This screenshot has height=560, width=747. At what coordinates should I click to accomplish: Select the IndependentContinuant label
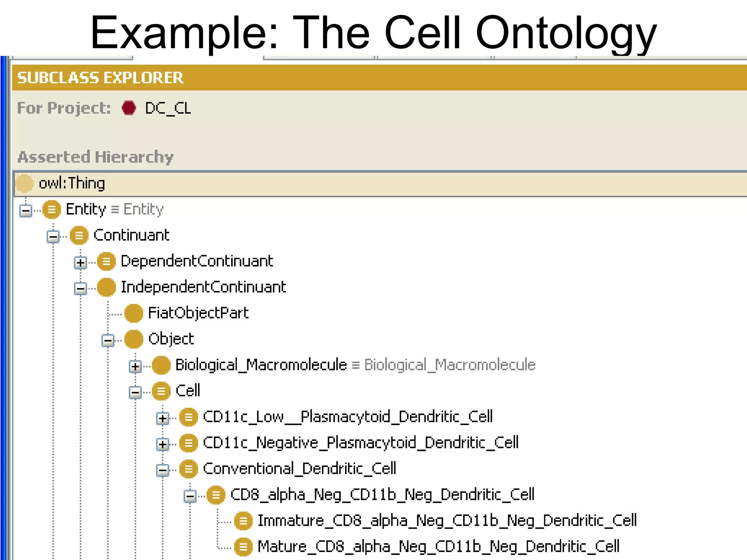point(203,287)
